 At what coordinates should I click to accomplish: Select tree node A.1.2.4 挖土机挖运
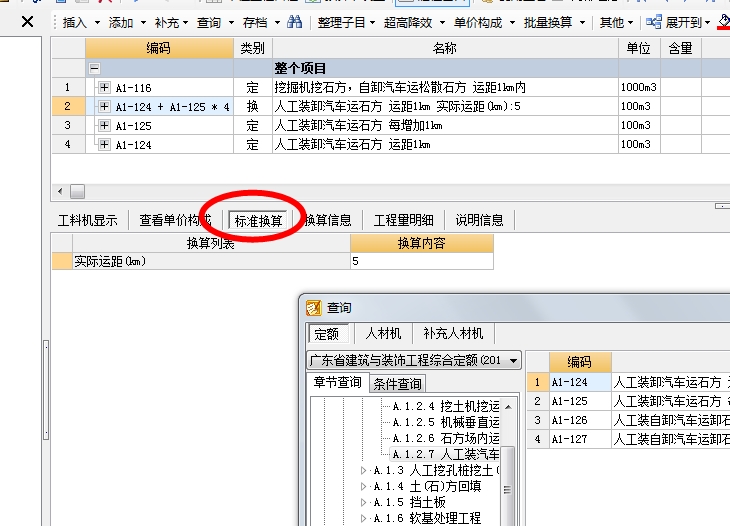pos(446,406)
